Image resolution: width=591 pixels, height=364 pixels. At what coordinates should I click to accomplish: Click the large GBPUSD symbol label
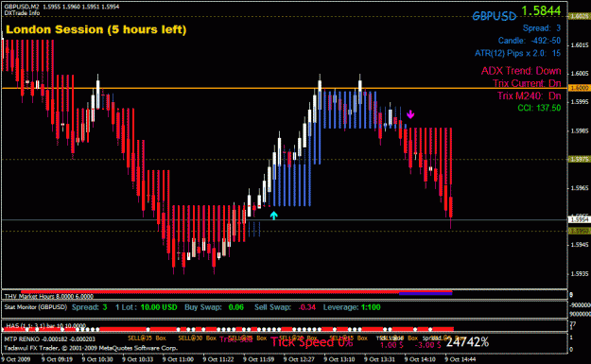(495, 16)
